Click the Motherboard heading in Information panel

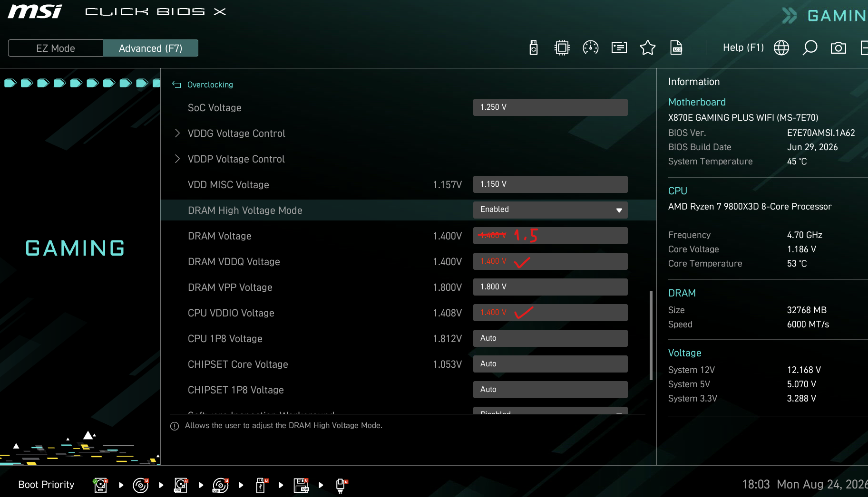pyautogui.click(x=697, y=102)
